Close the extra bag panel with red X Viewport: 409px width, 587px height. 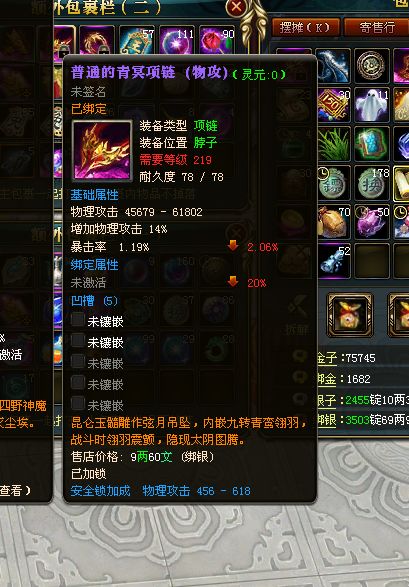pos(236,7)
